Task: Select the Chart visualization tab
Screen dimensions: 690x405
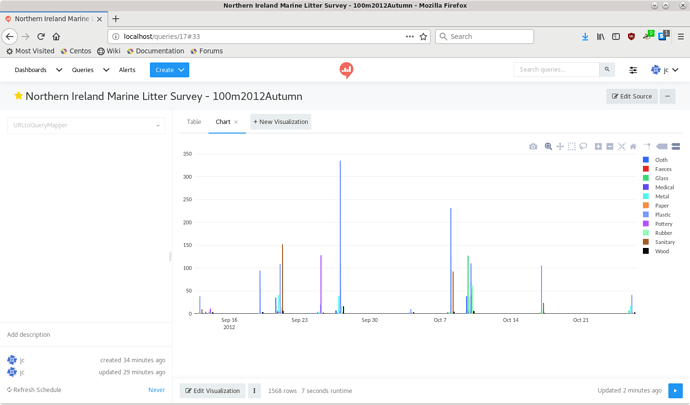Action: 223,122
